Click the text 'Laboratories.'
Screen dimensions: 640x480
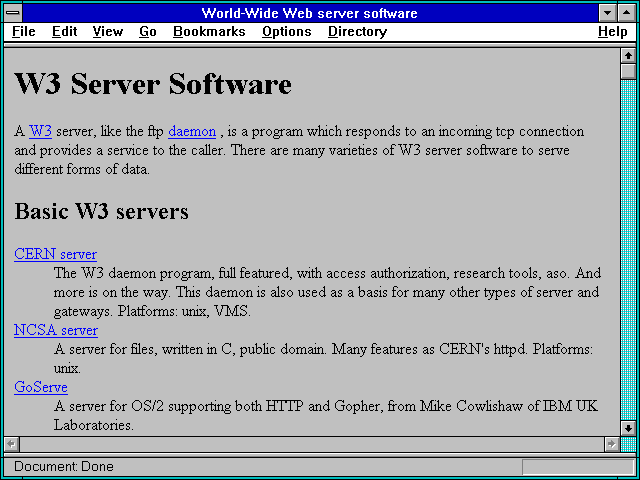click(x=94, y=425)
